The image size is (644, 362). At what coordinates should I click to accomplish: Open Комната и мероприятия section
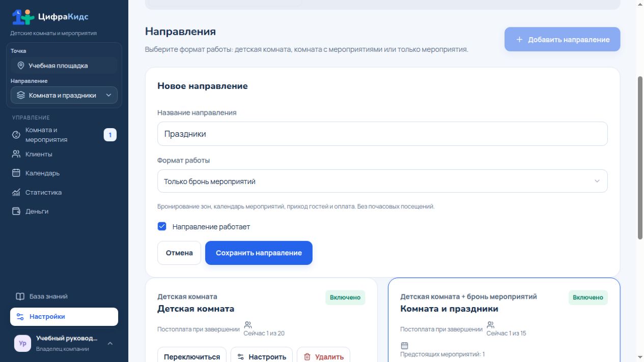point(64,135)
